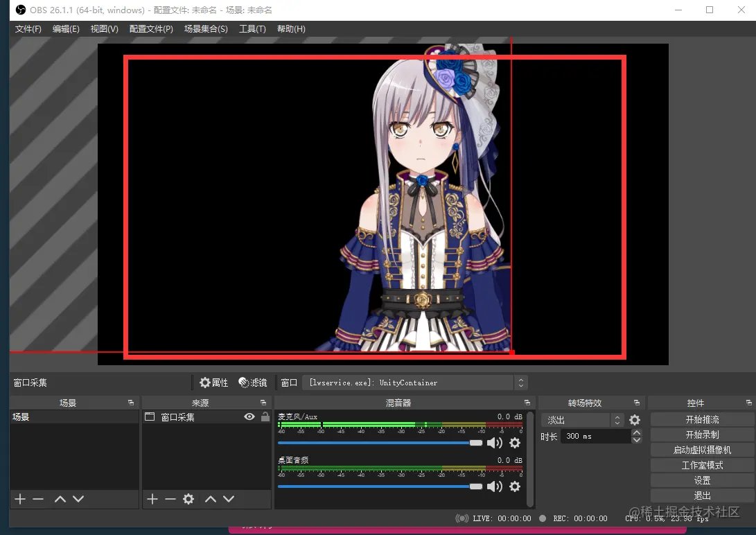Click the character preview canvas
Screen dimensions: 756x535
pos(383,204)
